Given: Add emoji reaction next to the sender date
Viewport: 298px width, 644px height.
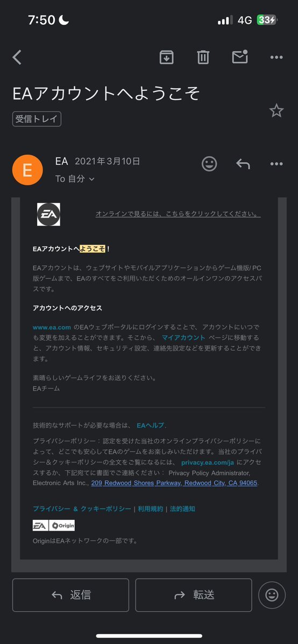Looking at the screenshot, I should click(x=209, y=164).
